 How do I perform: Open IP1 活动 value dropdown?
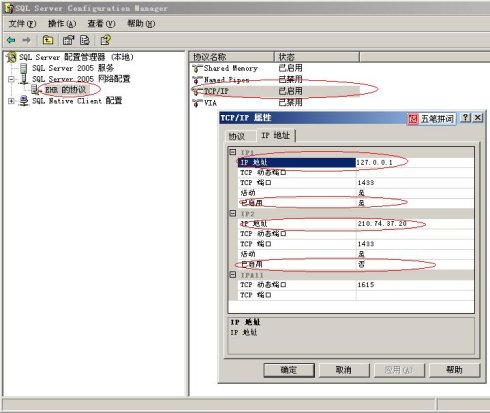coord(415,193)
